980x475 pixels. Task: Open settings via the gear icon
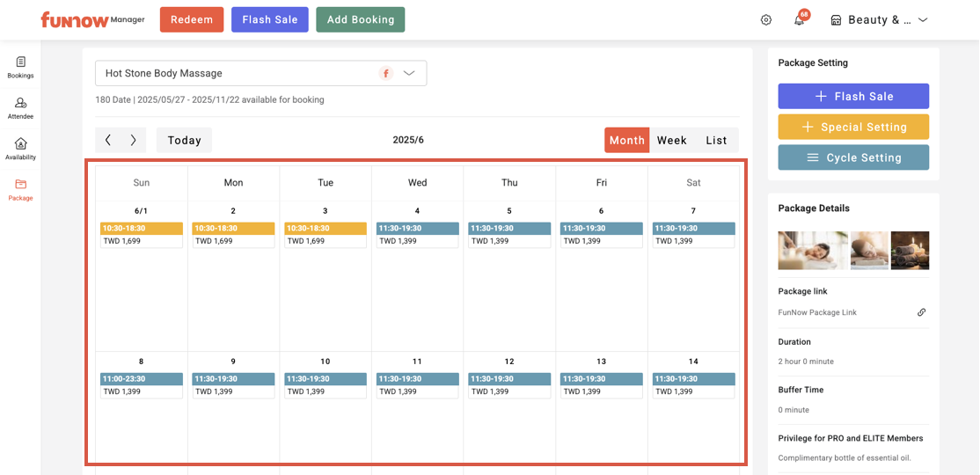pos(766,20)
